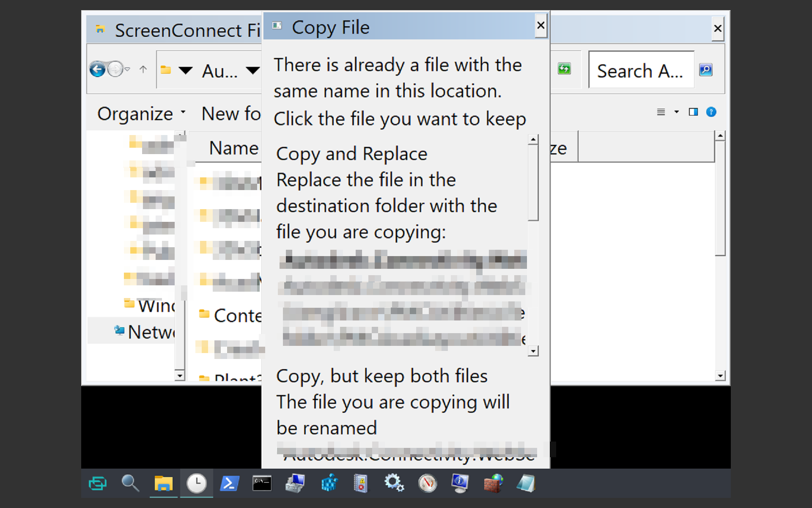Image resolution: width=812 pixels, height=508 pixels.
Task: Click the New folder toolbar item
Action: click(x=231, y=113)
